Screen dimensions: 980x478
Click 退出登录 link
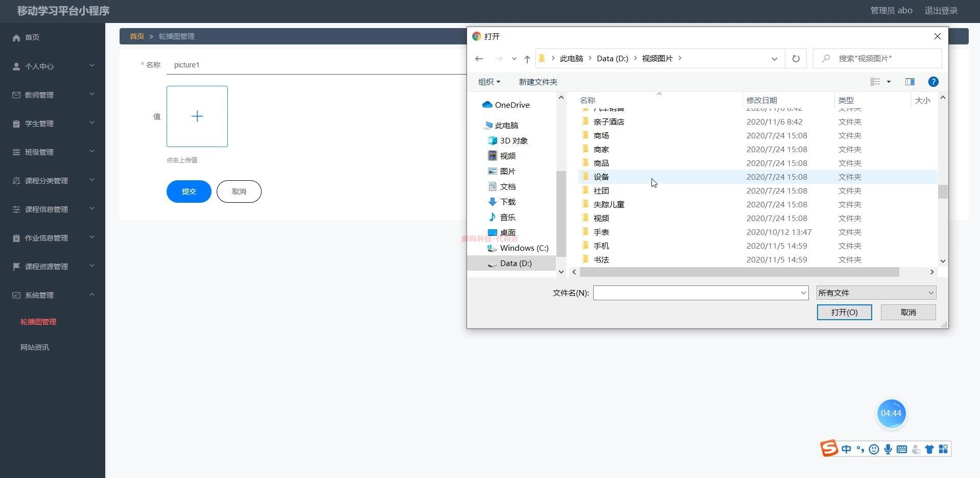[941, 11]
